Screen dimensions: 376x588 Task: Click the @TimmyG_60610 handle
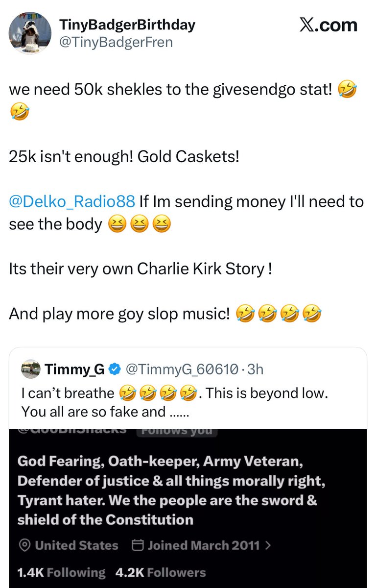[x=182, y=369]
